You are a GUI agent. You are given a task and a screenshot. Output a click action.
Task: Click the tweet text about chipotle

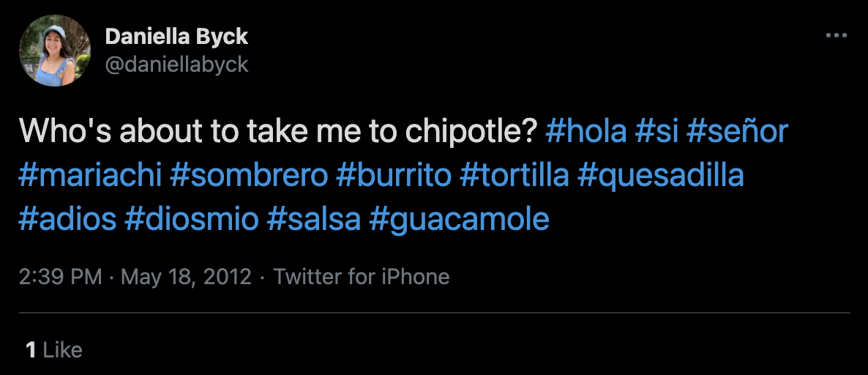[x=278, y=132]
